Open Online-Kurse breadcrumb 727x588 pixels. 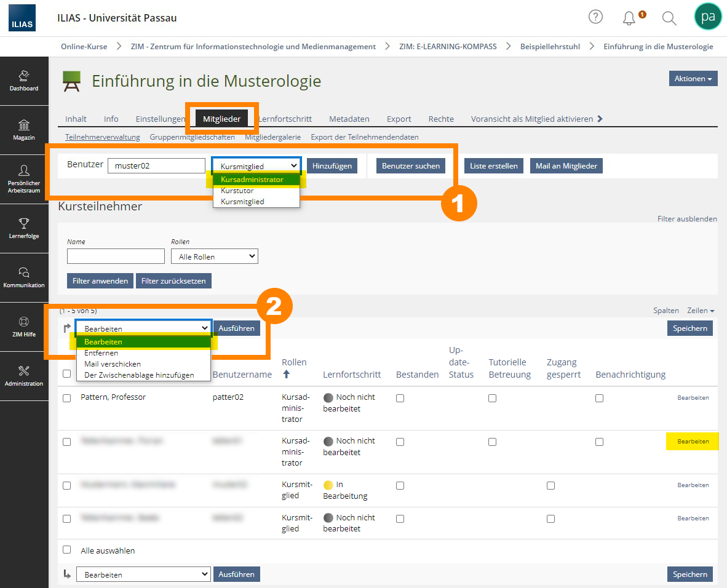coord(84,46)
